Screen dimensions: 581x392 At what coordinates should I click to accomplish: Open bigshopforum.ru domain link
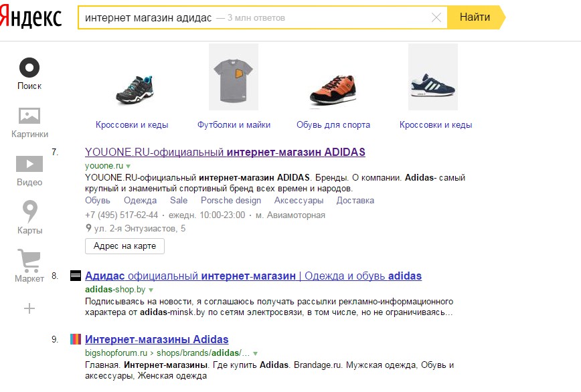(116, 353)
